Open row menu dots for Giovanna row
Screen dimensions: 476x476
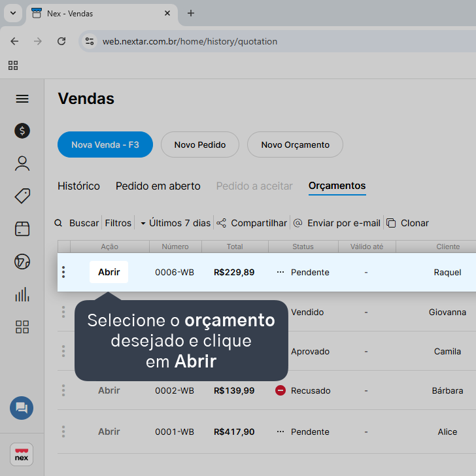63,312
